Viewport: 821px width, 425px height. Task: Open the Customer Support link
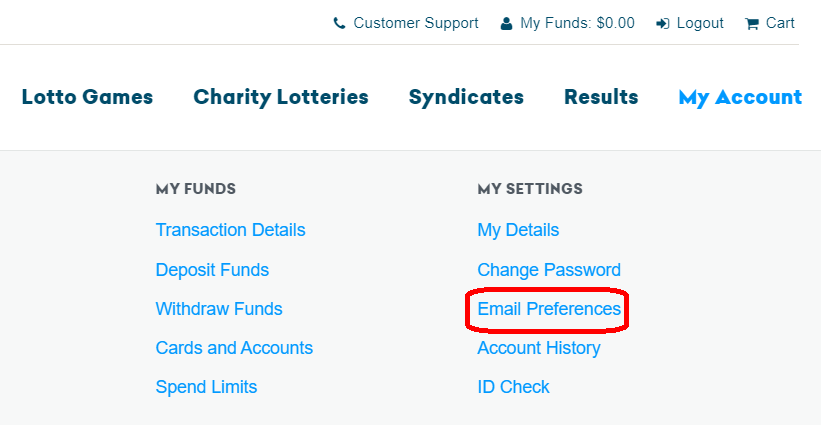tap(416, 23)
